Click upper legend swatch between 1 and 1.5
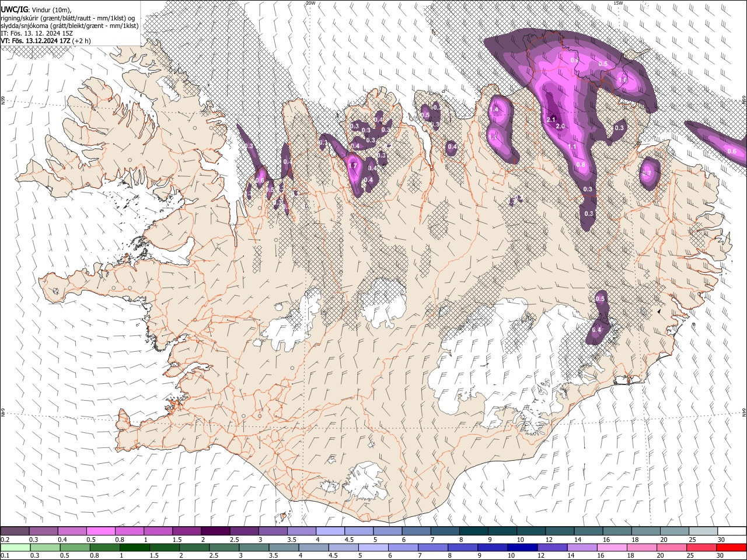This screenshot has width=747, height=560. 158,531
